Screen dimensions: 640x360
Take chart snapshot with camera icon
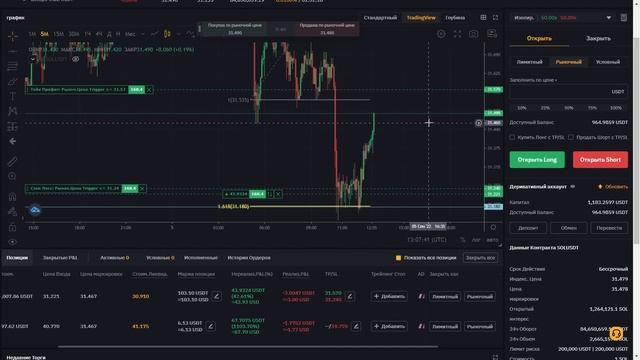[x=473, y=34]
